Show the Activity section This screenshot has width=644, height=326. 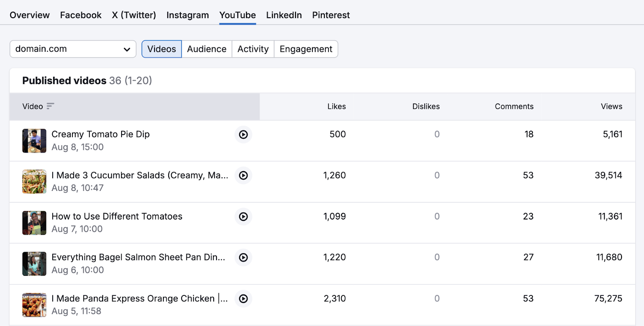253,49
